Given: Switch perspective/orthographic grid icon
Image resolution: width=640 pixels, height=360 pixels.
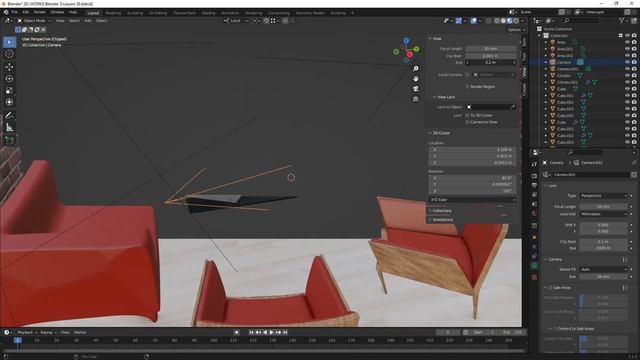Looking at the screenshot, I should 416,99.
